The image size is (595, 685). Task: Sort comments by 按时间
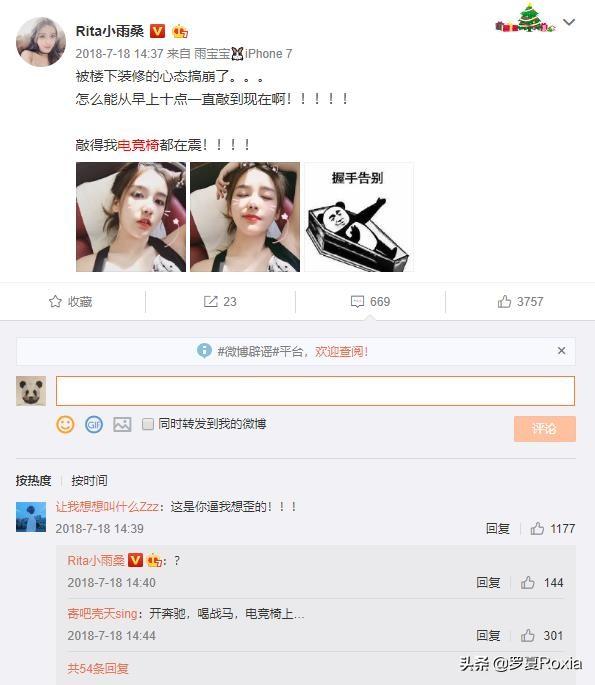click(x=90, y=481)
